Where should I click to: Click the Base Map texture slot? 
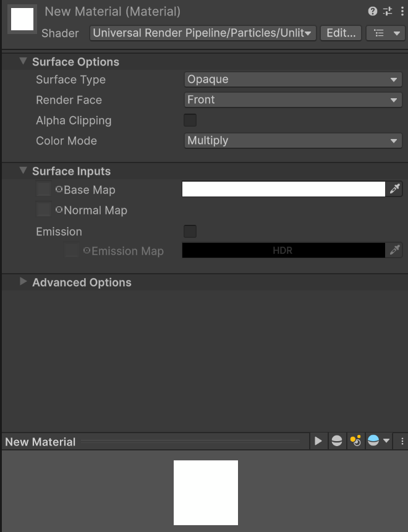click(44, 189)
